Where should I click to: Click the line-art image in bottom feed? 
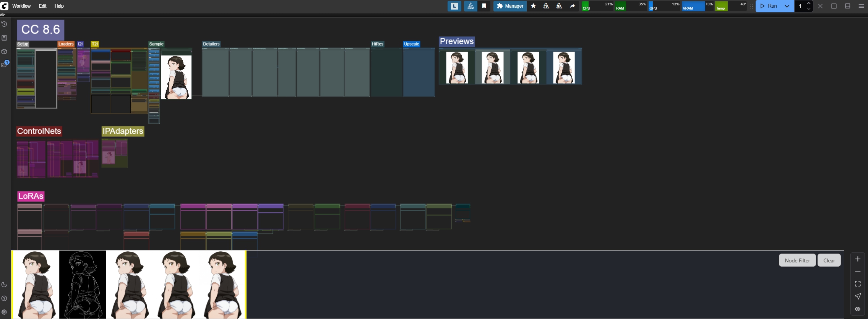pos(83,285)
